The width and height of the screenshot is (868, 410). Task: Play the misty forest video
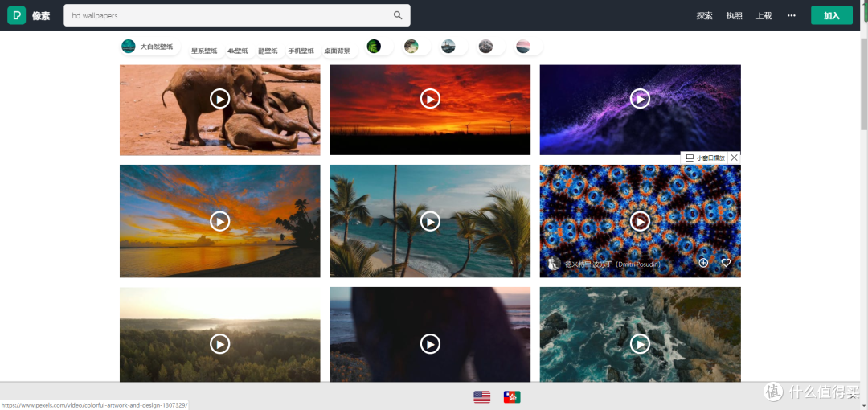click(x=219, y=343)
